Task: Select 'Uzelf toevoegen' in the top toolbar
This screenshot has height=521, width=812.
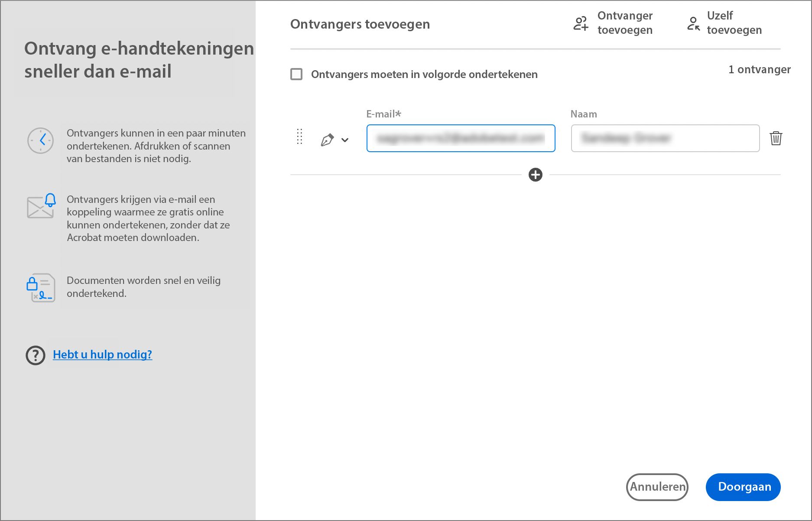Action: (734, 23)
